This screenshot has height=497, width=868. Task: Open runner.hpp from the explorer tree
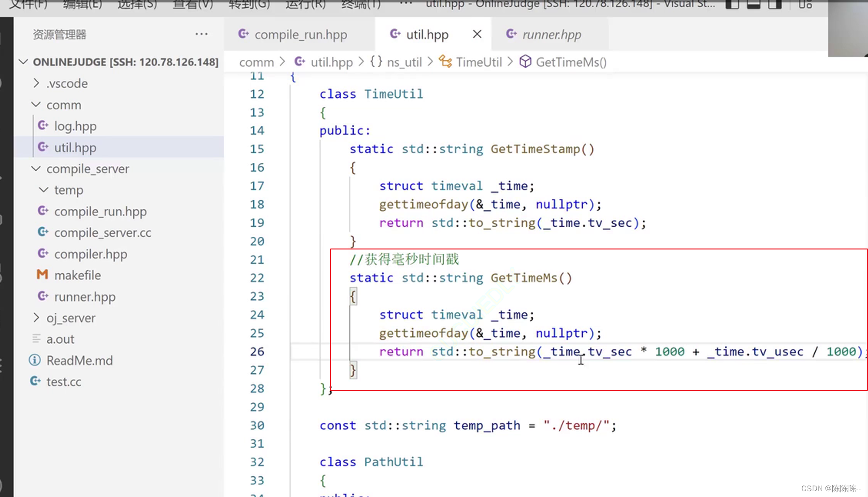tap(85, 296)
